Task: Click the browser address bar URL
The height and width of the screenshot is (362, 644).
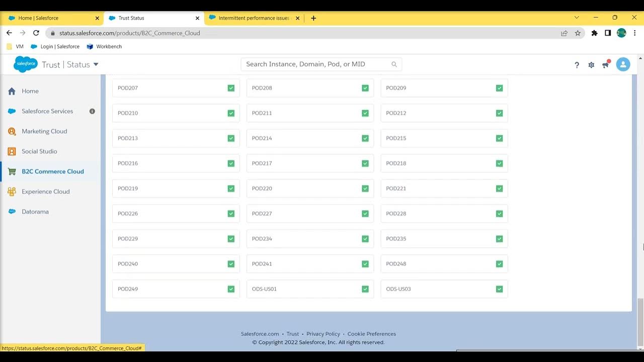Action: (130, 33)
